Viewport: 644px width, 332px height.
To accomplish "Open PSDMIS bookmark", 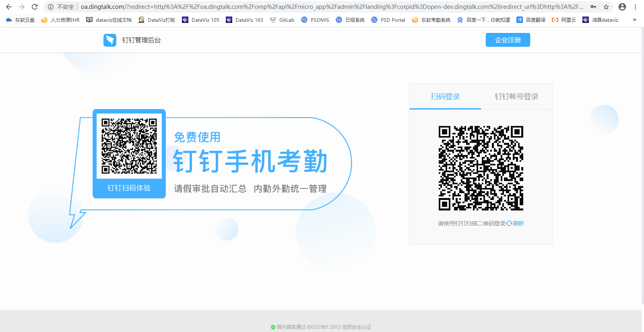I will pyautogui.click(x=315, y=20).
